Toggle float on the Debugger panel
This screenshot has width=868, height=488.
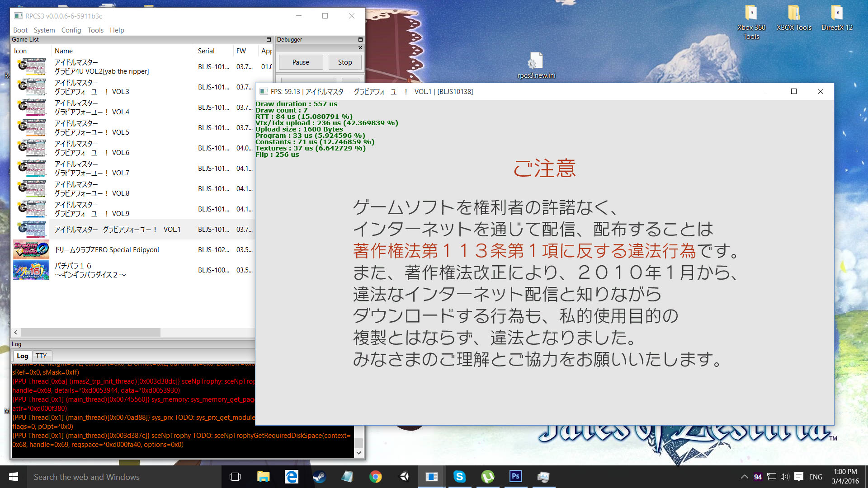click(360, 40)
